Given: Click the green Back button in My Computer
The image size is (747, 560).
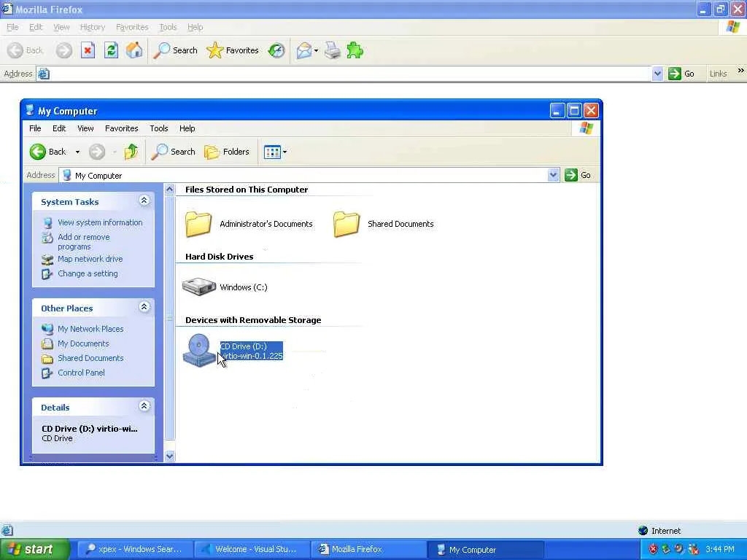Looking at the screenshot, I should pos(47,152).
